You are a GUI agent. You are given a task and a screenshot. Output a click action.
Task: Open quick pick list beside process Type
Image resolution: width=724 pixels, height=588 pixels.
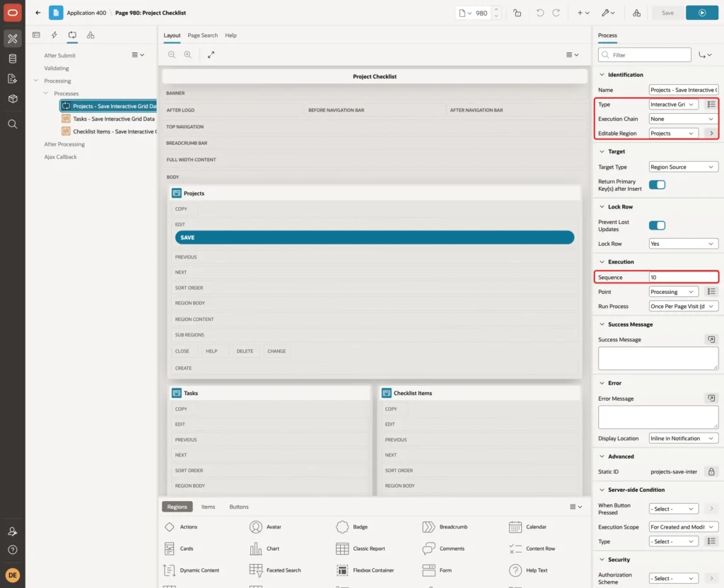(711, 105)
